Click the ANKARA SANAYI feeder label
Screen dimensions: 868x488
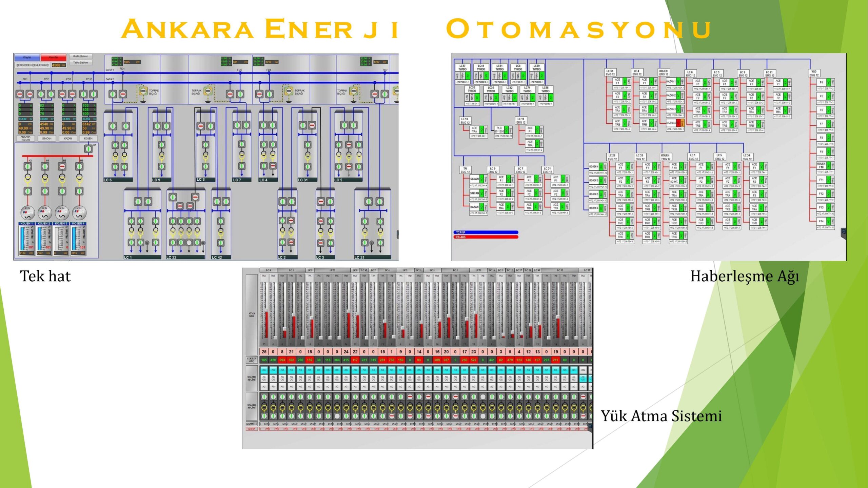point(26,138)
